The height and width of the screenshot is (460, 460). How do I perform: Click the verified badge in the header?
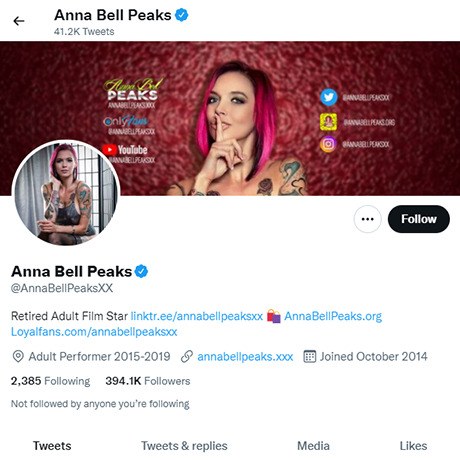pos(182,15)
